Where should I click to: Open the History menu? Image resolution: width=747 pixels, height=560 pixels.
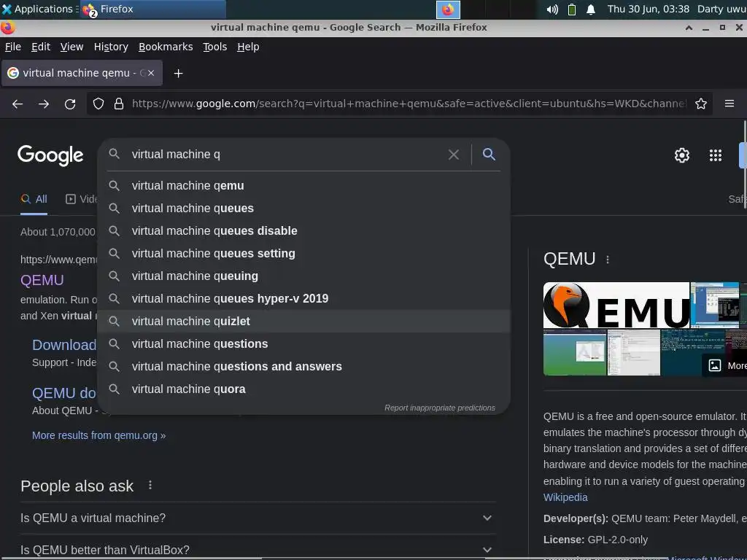point(111,47)
